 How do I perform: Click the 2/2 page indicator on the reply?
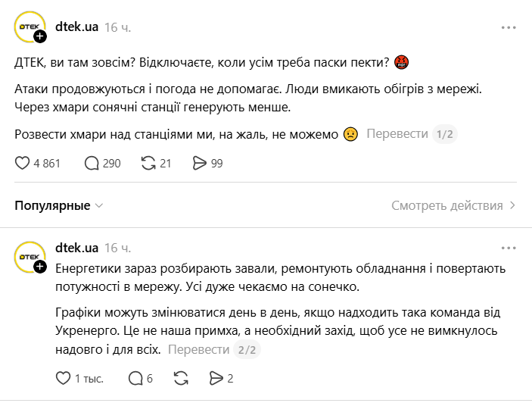click(247, 349)
